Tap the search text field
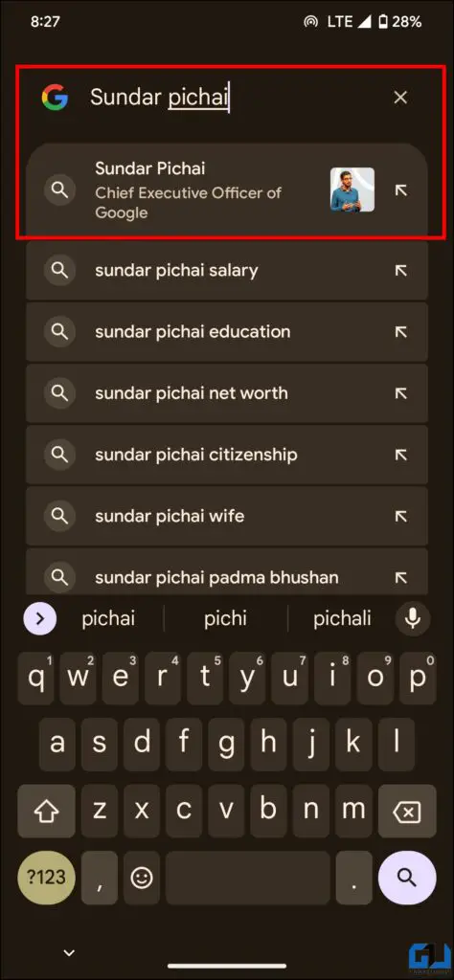The image size is (454, 980). (238, 98)
